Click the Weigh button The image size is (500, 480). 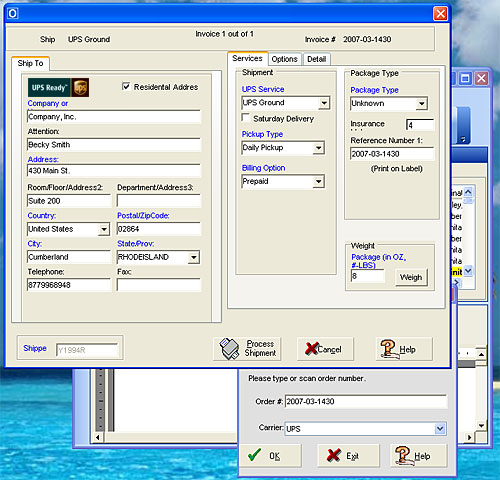point(411,277)
